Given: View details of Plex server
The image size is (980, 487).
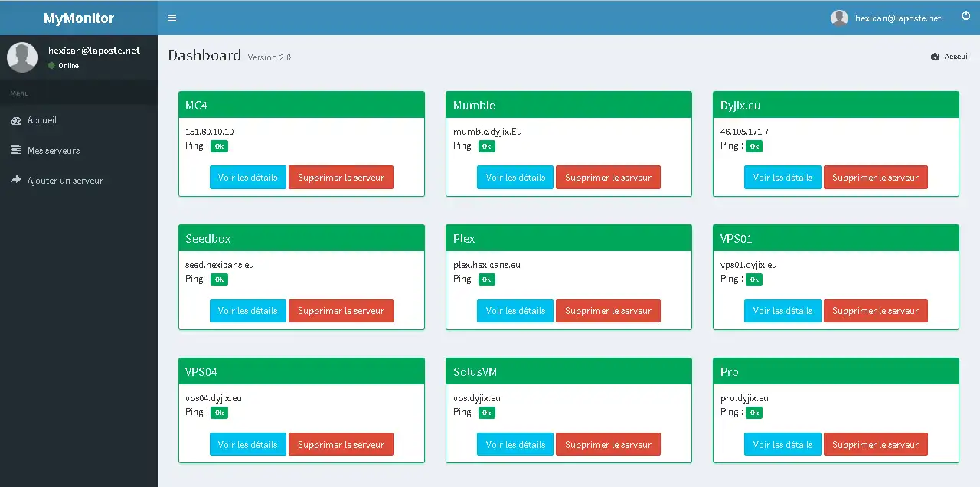Looking at the screenshot, I should coord(515,311).
